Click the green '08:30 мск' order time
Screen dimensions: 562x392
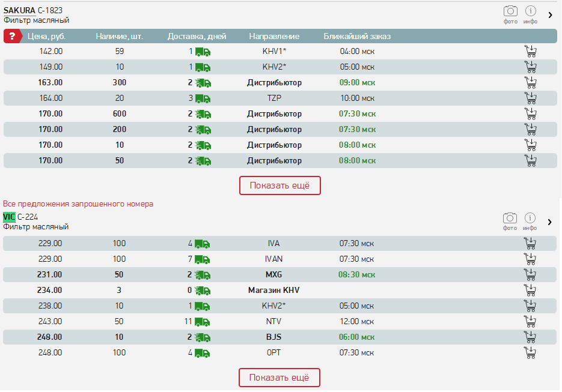coord(356,274)
